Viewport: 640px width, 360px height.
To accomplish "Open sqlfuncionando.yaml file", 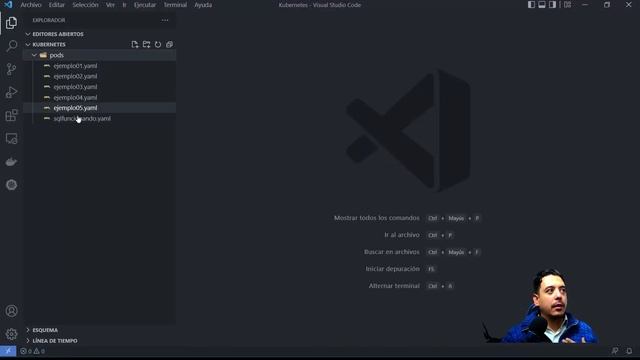I will pyautogui.click(x=100, y=118).
